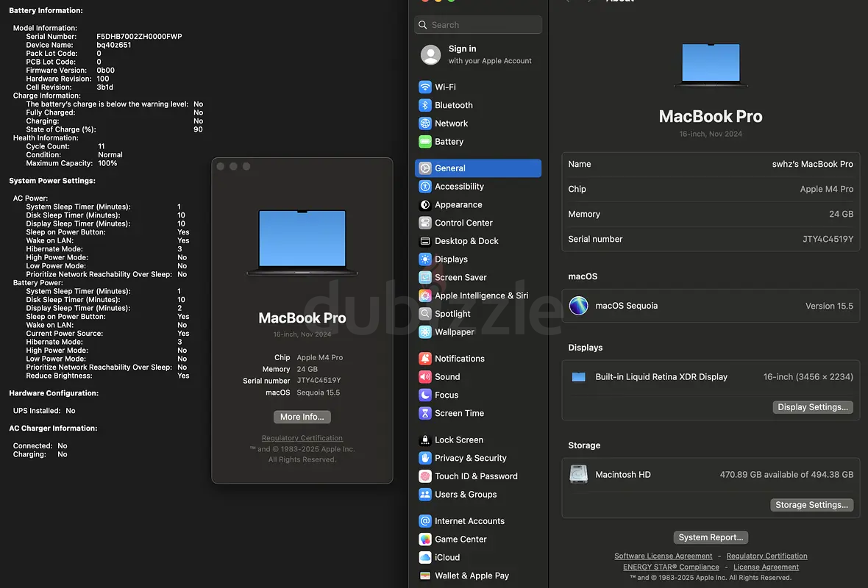Open Wallet & Apple Pay icon

tap(424, 576)
